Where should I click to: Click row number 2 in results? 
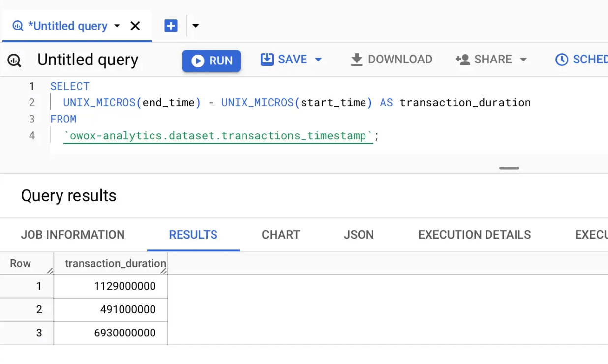click(x=39, y=309)
